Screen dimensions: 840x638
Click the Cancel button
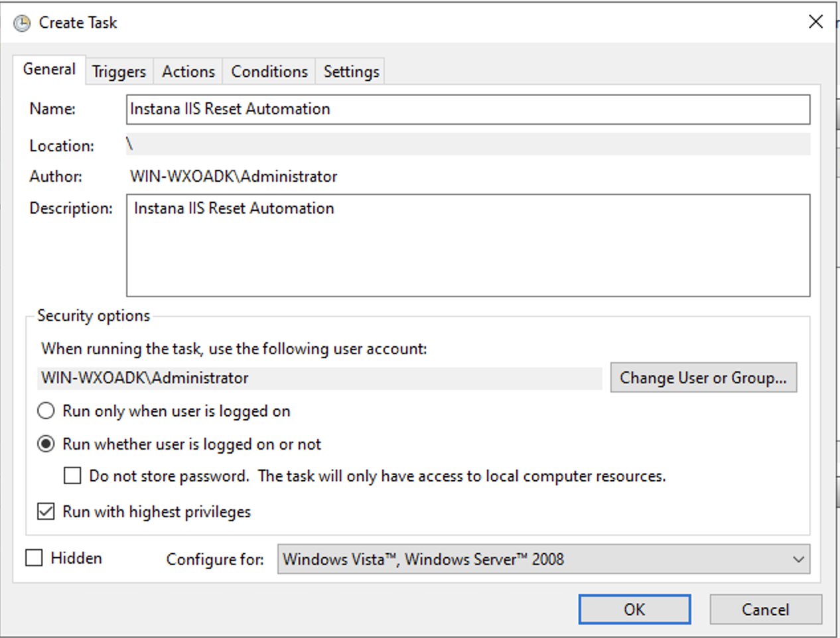pos(766,609)
